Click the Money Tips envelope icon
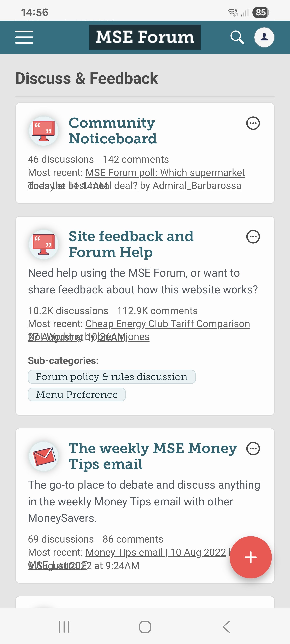 pos(44,456)
